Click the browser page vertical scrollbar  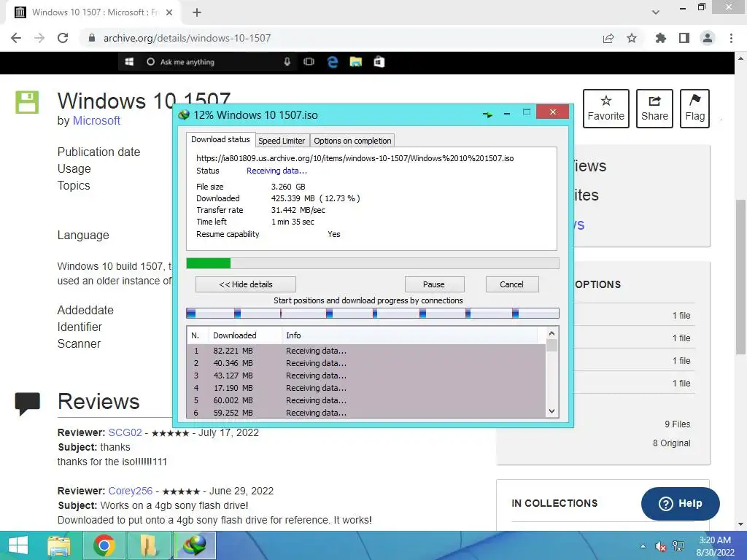pos(740,276)
